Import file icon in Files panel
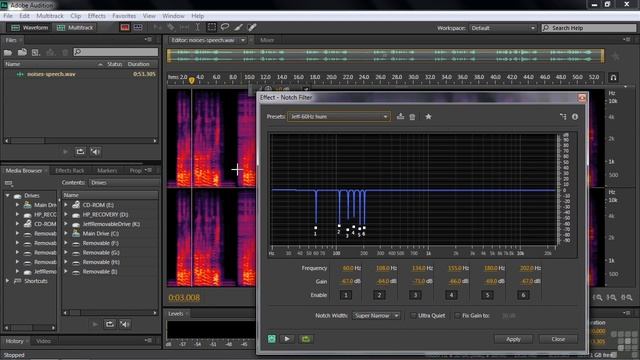The height and width of the screenshot is (360, 640). [22, 52]
